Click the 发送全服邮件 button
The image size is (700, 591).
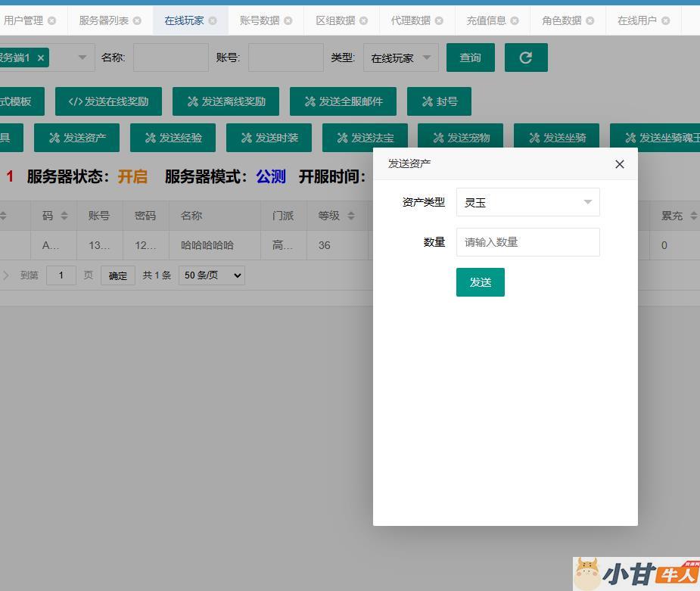click(343, 101)
